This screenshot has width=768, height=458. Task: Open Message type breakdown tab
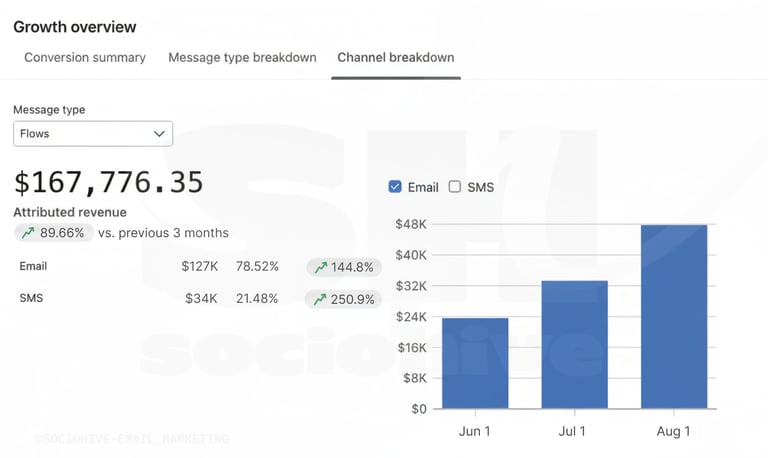pos(242,57)
